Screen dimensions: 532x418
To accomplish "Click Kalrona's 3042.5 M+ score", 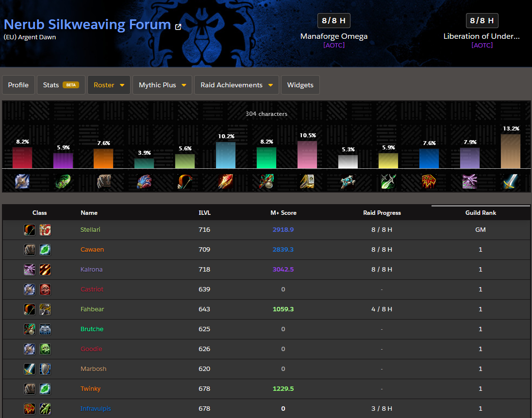I will click(x=283, y=269).
